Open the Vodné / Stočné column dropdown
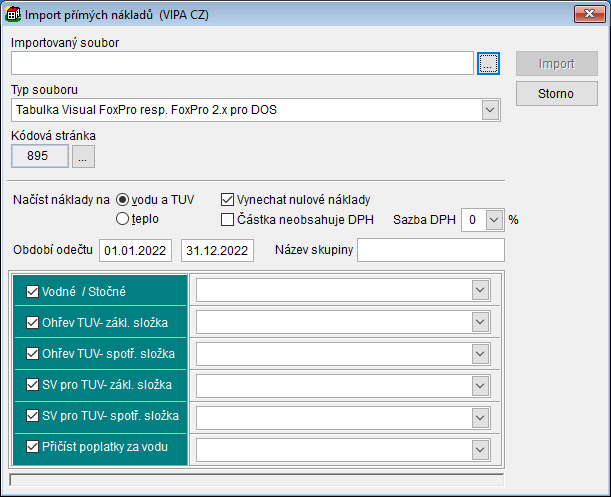Screen dimensions: 611x497 coord(480,290)
